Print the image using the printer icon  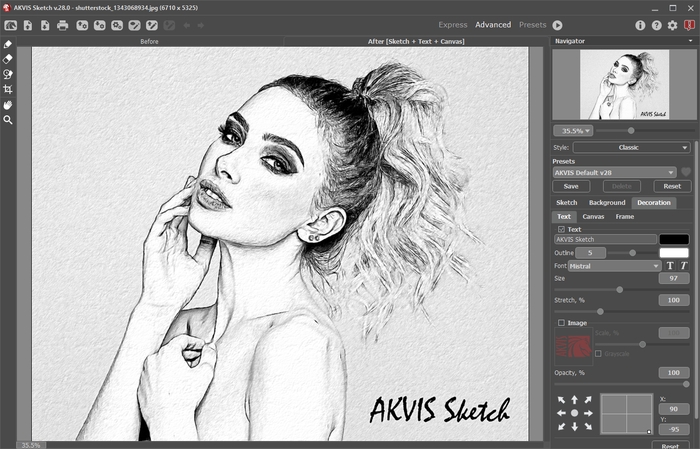(62, 25)
